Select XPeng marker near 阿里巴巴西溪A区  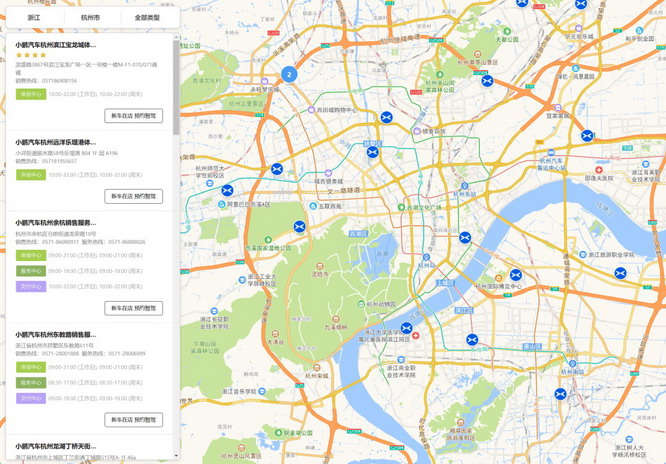(x=227, y=190)
